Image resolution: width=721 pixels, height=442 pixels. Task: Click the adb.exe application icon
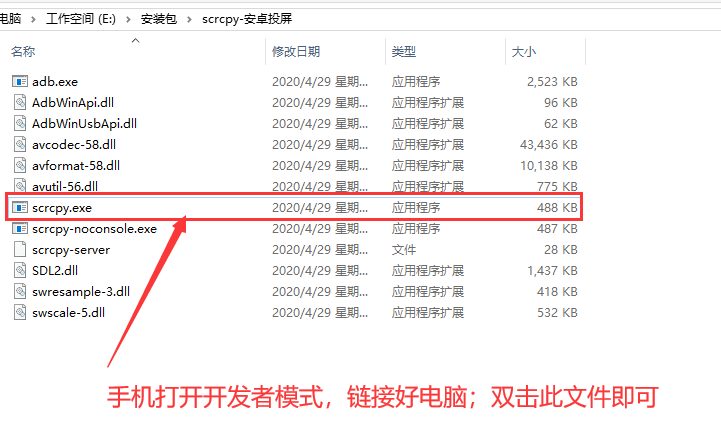point(20,82)
